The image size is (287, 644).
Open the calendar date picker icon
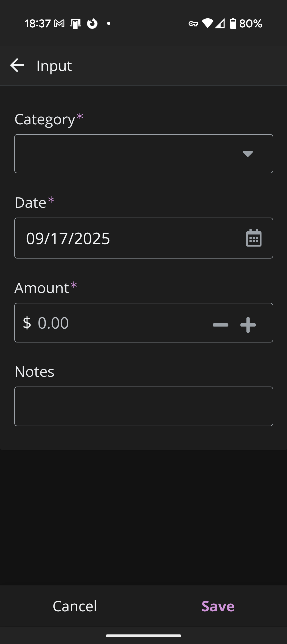(254, 238)
